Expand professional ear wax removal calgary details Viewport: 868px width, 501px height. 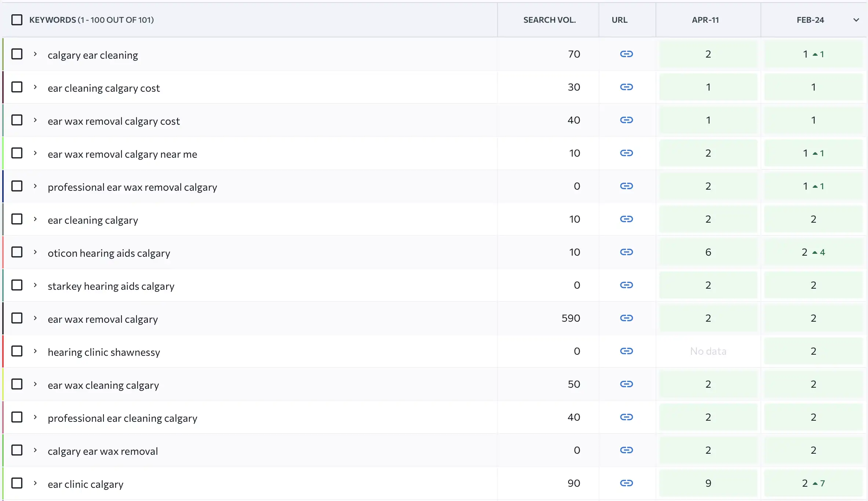click(35, 186)
